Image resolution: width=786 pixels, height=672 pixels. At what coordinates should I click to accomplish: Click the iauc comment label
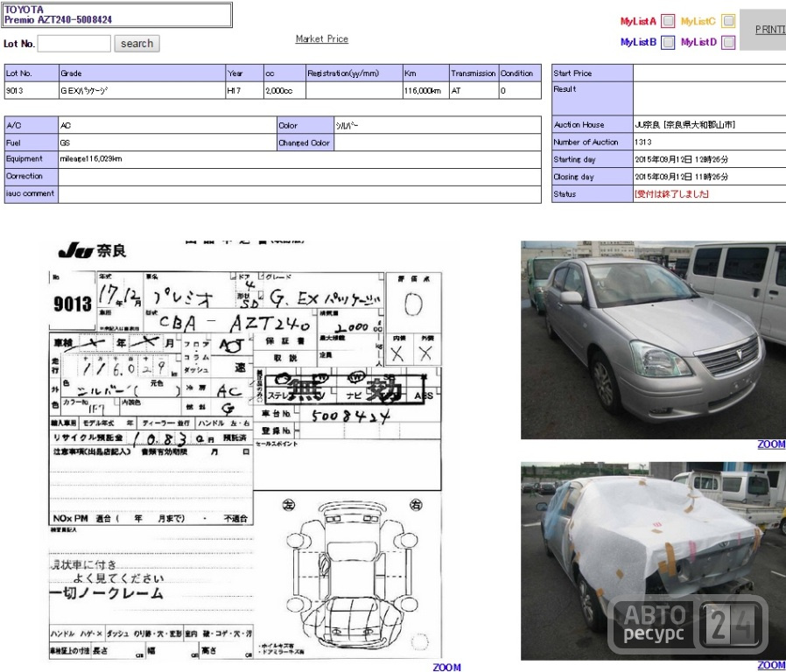pos(30,193)
